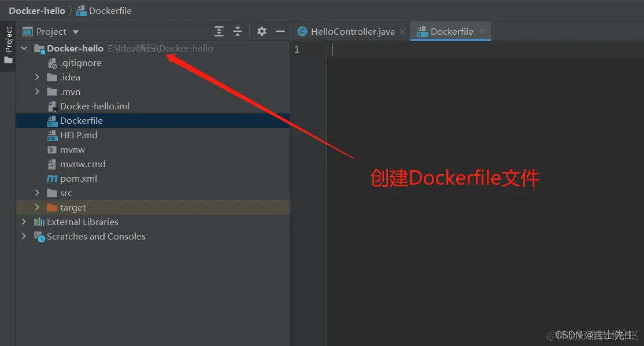The image size is (644, 346).
Task: Click the .mvn folder icon
Action: pyautogui.click(x=52, y=91)
